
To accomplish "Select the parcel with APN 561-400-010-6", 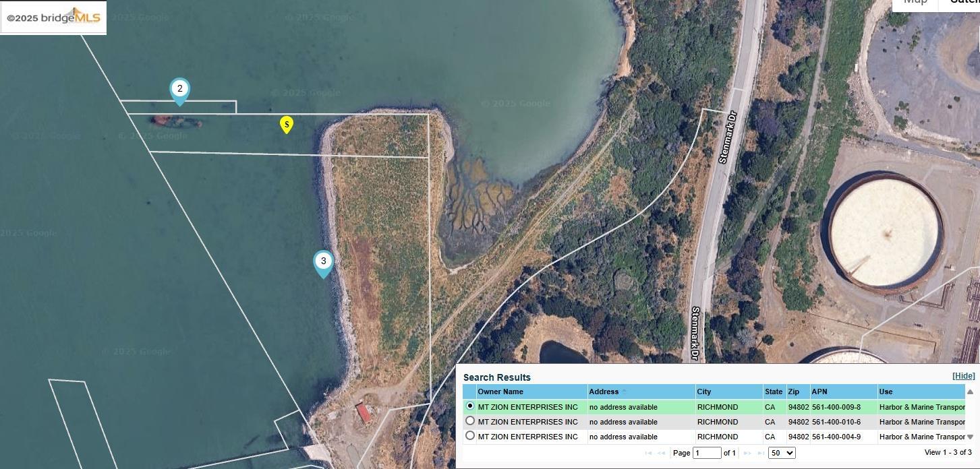I will click(x=470, y=421).
